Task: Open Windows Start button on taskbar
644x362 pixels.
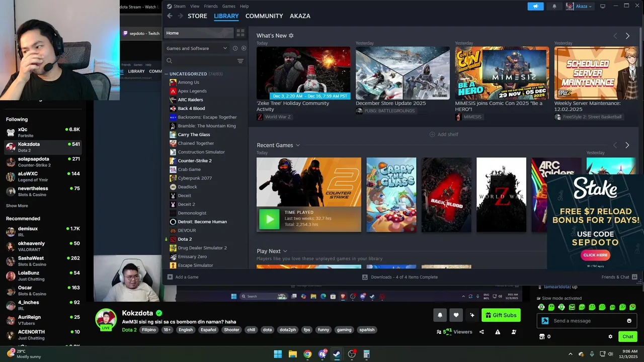Action: click(278, 354)
